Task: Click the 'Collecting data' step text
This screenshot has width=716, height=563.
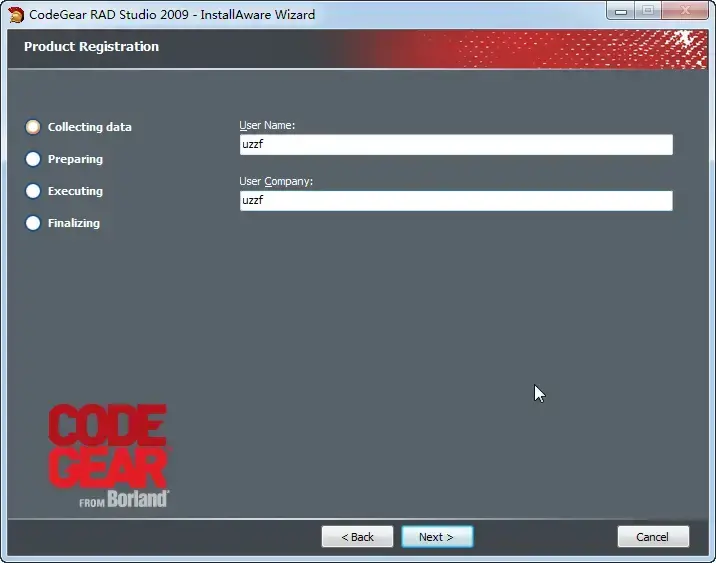Action: [90, 127]
